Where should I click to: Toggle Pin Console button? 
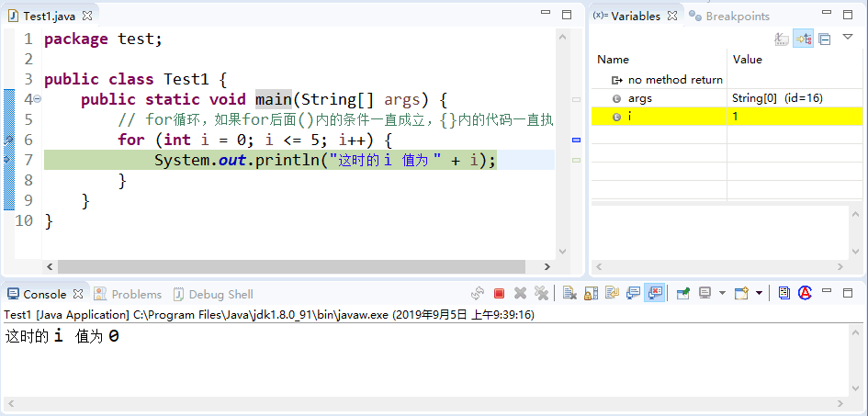(682, 294)
